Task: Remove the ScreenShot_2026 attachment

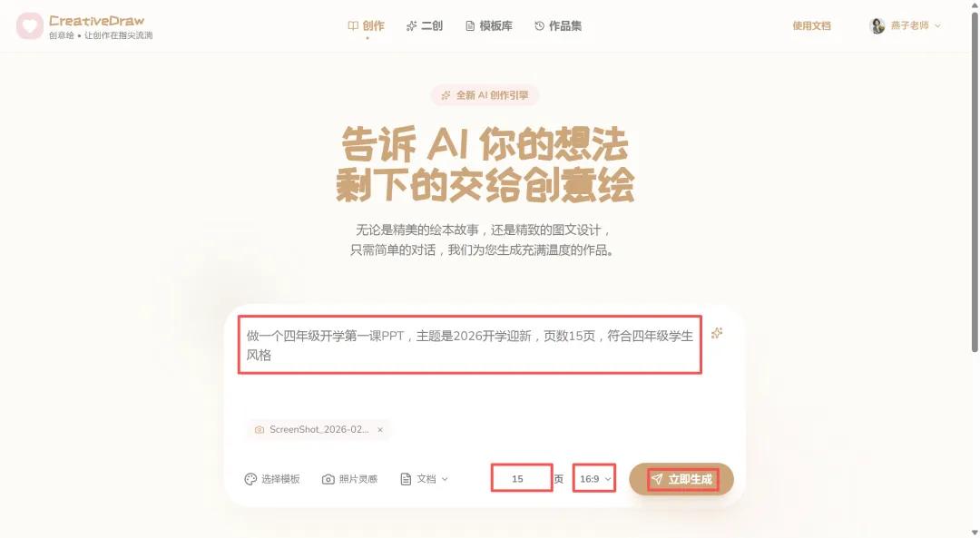Action: (x=380, y=430)
